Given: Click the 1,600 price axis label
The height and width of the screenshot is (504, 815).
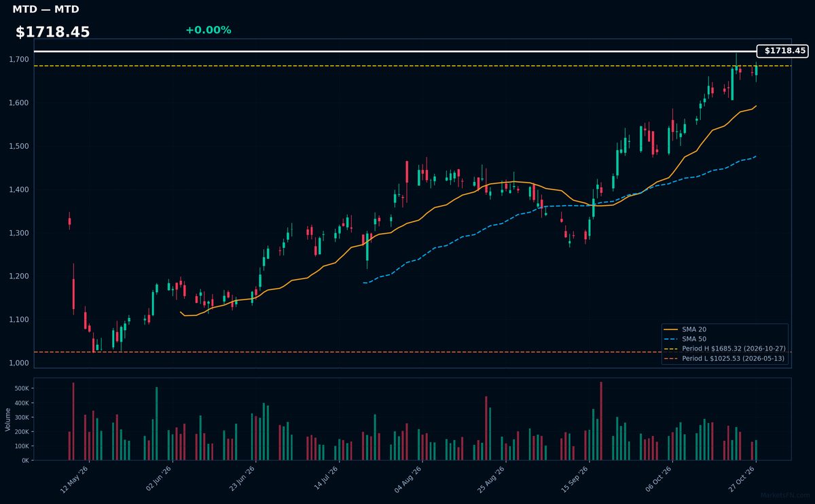Looking at the screenshot, I should pyautogui.click(x=20, y=103).
